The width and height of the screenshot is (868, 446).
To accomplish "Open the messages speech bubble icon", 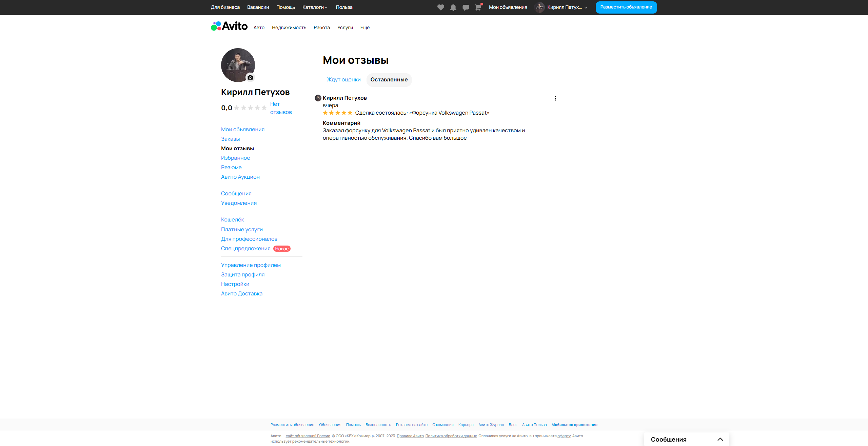I will [x=466, y=7].
